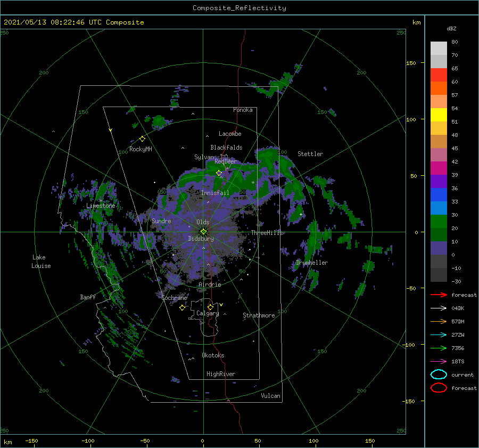Click the Okotoks town label
Screen dimensions: 479x448
coord(213,355)
